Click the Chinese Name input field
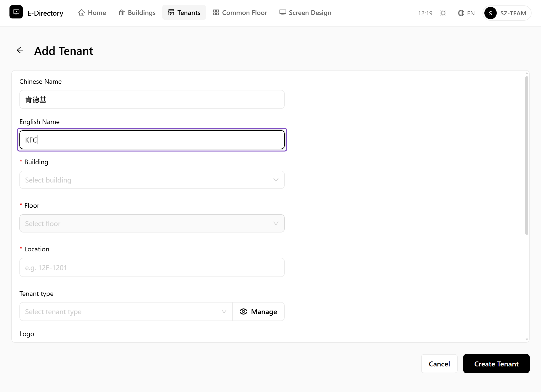 (x=152, y=99)
